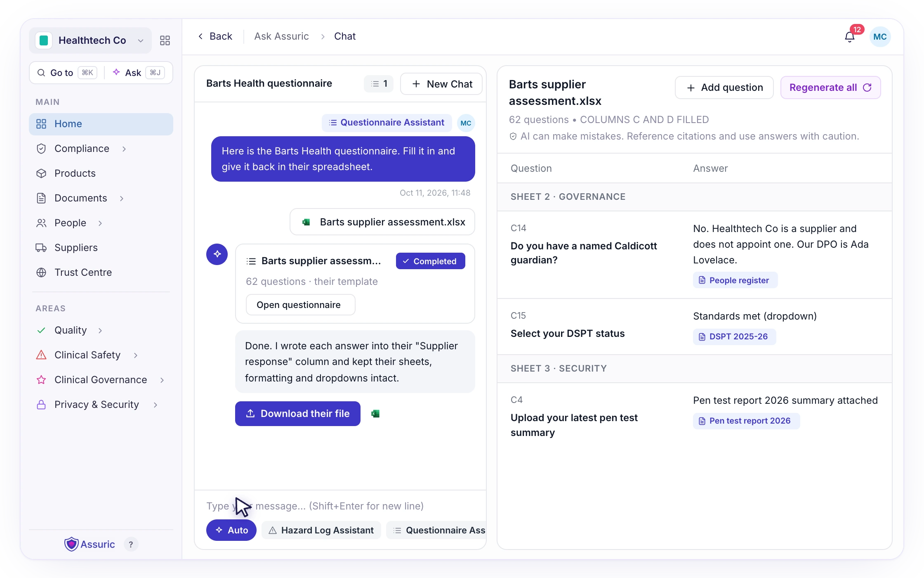
Task: Select the Auto assistant mode
Action: pyautogui.click(x=231, y=530)
